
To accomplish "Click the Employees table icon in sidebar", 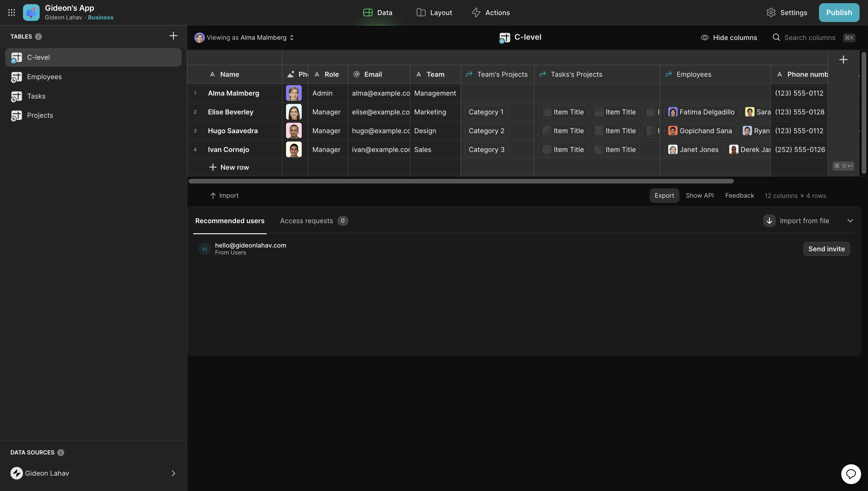I will pos(16,77).
